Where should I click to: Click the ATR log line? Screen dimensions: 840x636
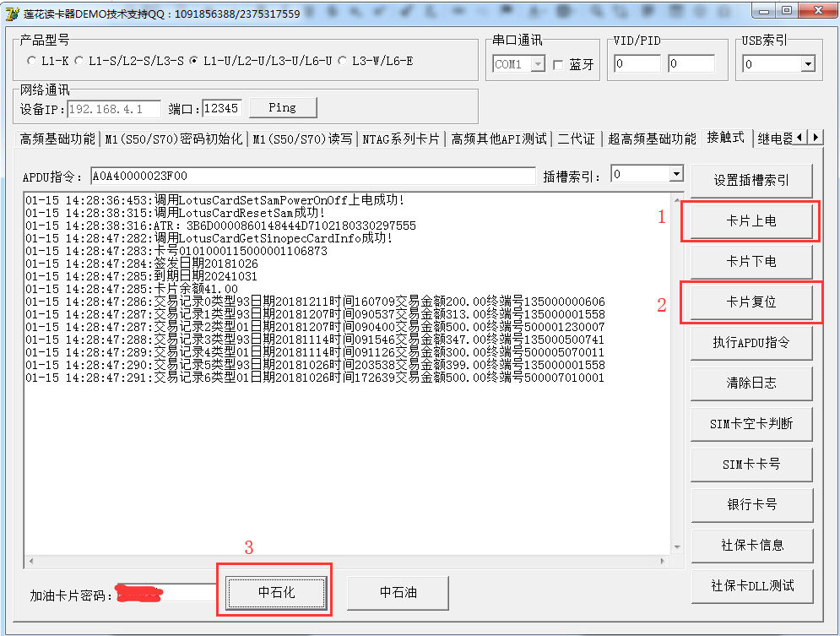click(x=220, y=226)
